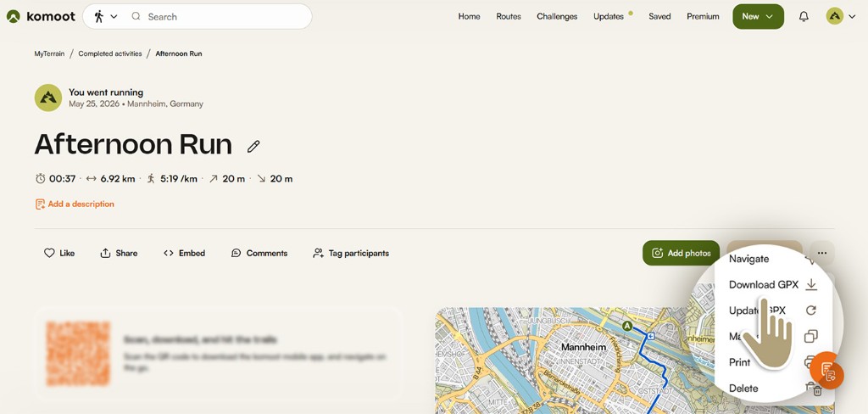Screen dimensions: 868x414
Task: Choose Navigate from the options menu
Action: tap(749, 259)
